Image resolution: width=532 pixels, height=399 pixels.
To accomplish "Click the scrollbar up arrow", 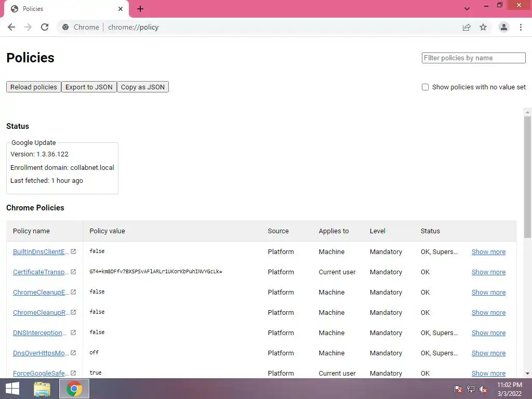I will 527,112.
